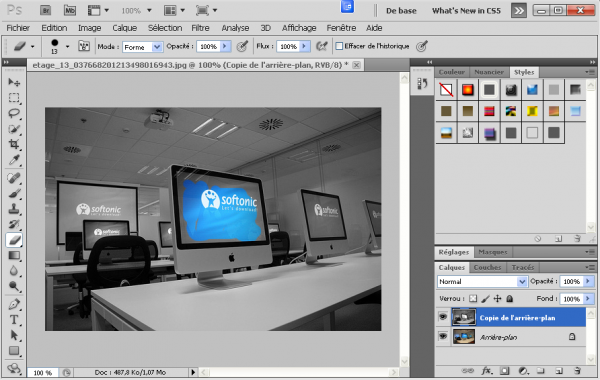This screenshot has width=600, height=380.
Task: Select the Move tool
Action: (x=14, y=82)
